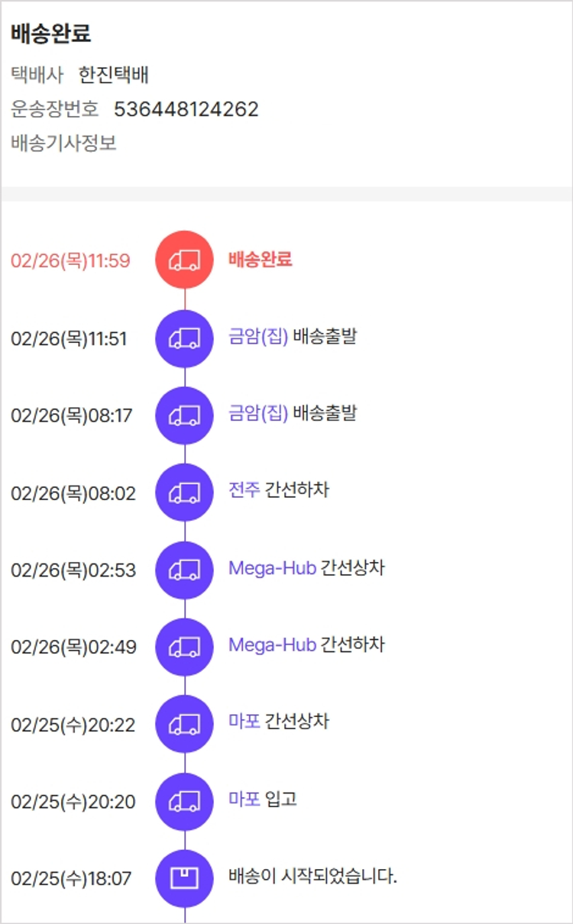Click truck icon beside Mega-Hub 간선상차
Screen dimensions: 573x924
tap(184, 570)
